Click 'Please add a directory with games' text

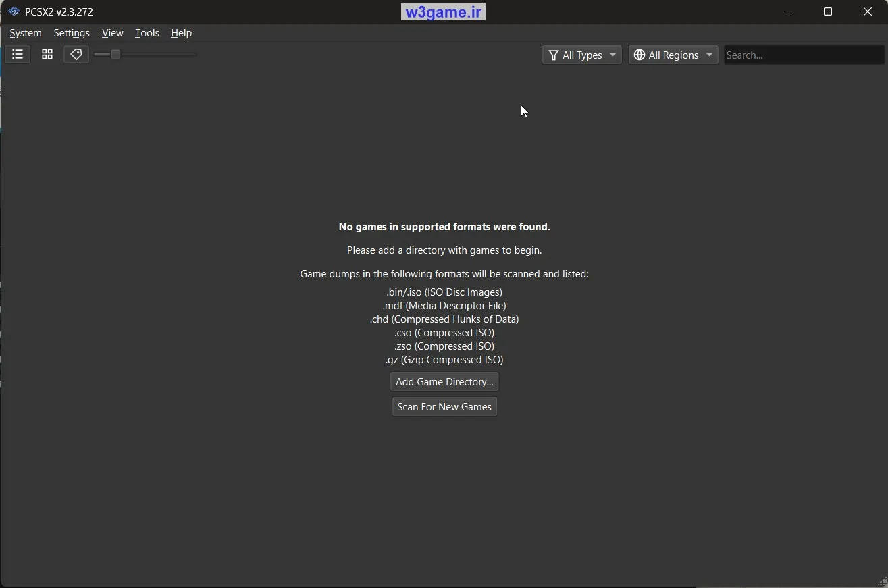click(424, 250)
